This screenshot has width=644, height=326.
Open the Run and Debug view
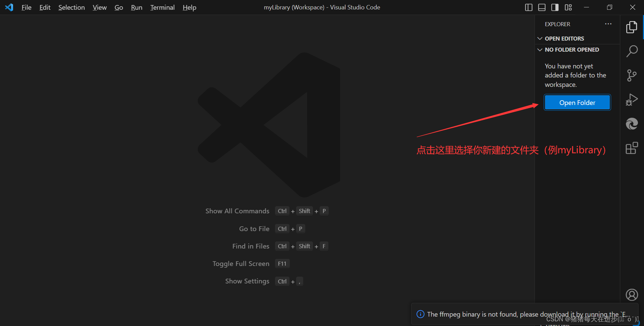coord(632,100)
